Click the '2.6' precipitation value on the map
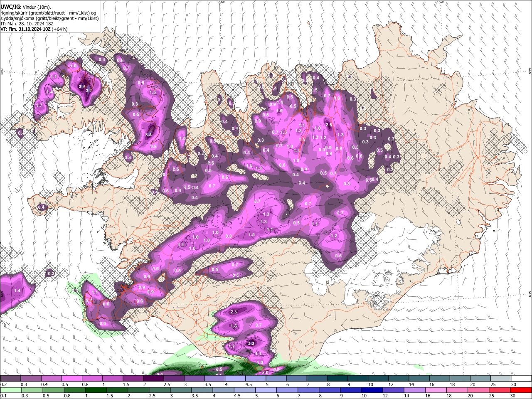The image size is (532, 399). [x=328, y=125]
